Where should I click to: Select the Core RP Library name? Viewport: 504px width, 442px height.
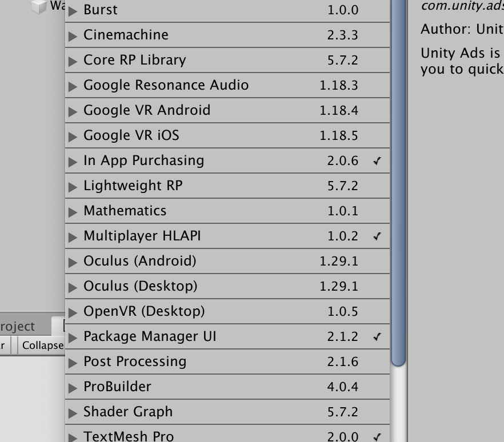point(135,60)
